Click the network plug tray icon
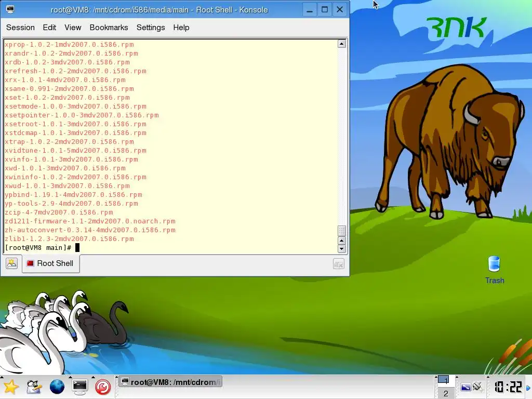This screenshot has height=399, width=532. (x=477, y=386)
